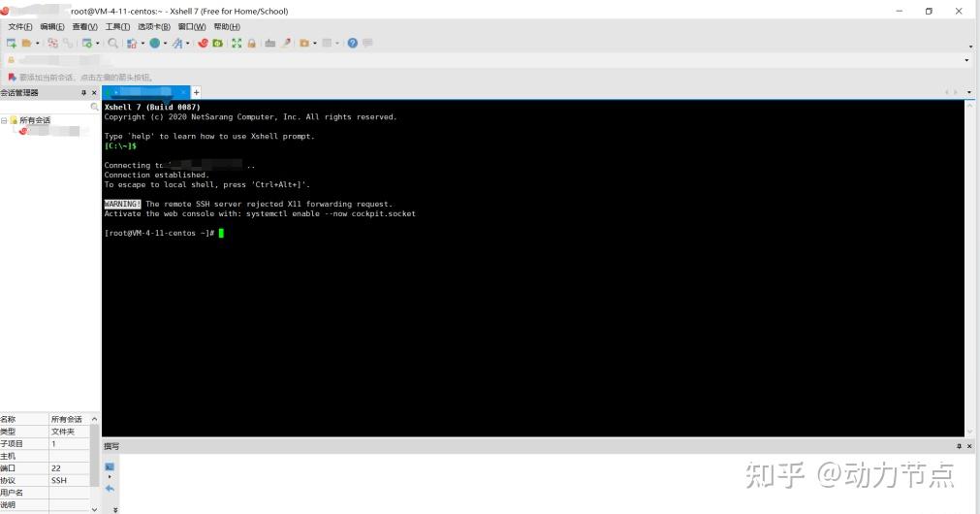The width and height of the screenshot is (980, 514).
Task: Open the 帮助(H) menu
Action: [227, 27]
